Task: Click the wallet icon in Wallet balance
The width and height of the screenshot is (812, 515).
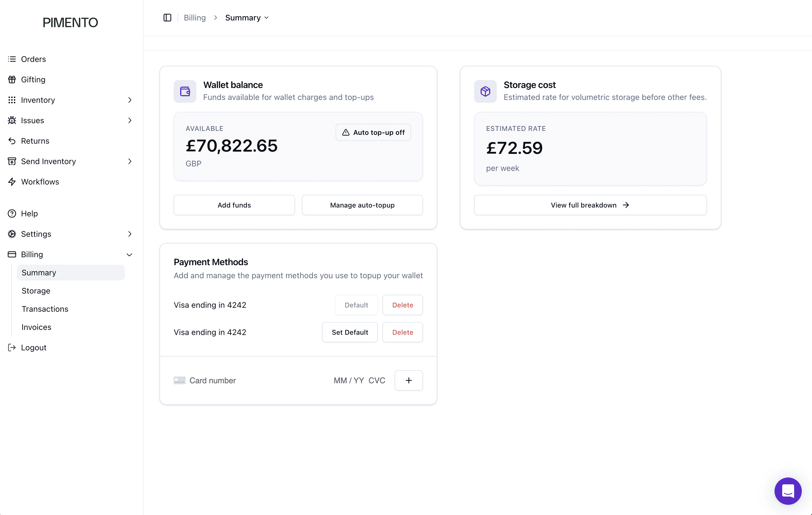Action: click(185, 91)
